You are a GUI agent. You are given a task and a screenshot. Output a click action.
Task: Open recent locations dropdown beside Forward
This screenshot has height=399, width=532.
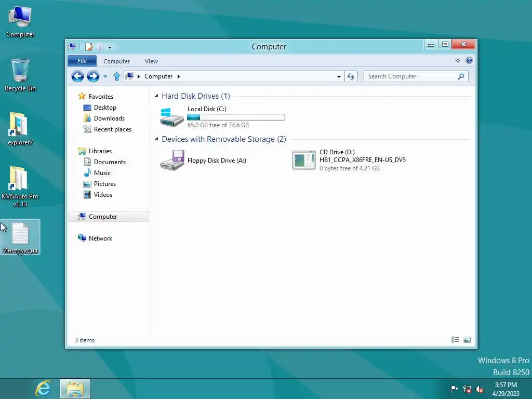click(105, 76)
